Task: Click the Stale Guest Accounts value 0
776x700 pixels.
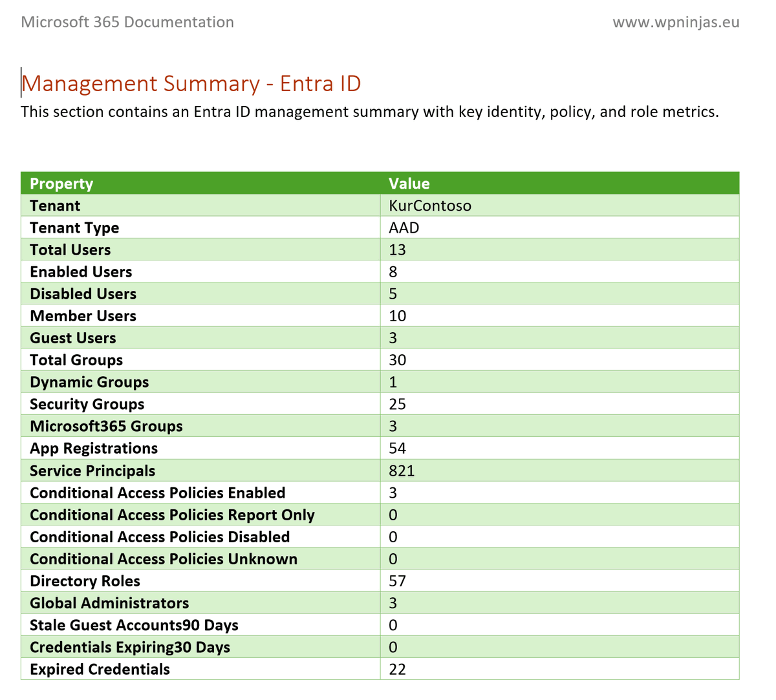Action: point(393,625)
